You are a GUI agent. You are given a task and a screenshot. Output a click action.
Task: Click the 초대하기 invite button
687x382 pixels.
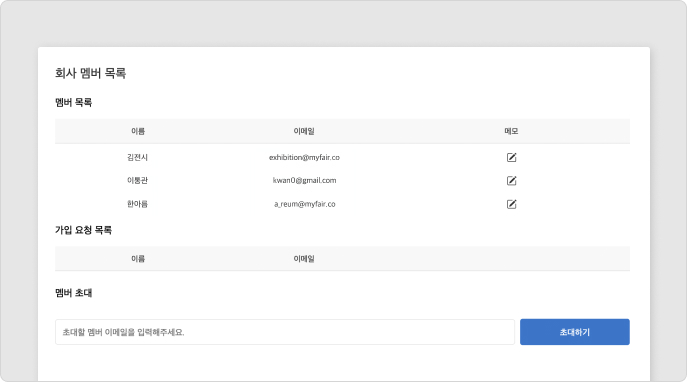pyautogui.click(x=574, y=332)
